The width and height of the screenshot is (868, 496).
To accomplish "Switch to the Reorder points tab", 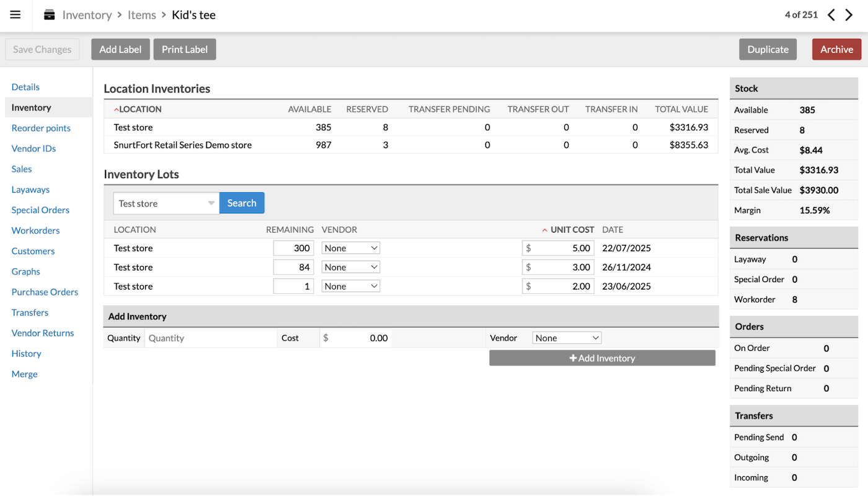I will click(41, 128).
